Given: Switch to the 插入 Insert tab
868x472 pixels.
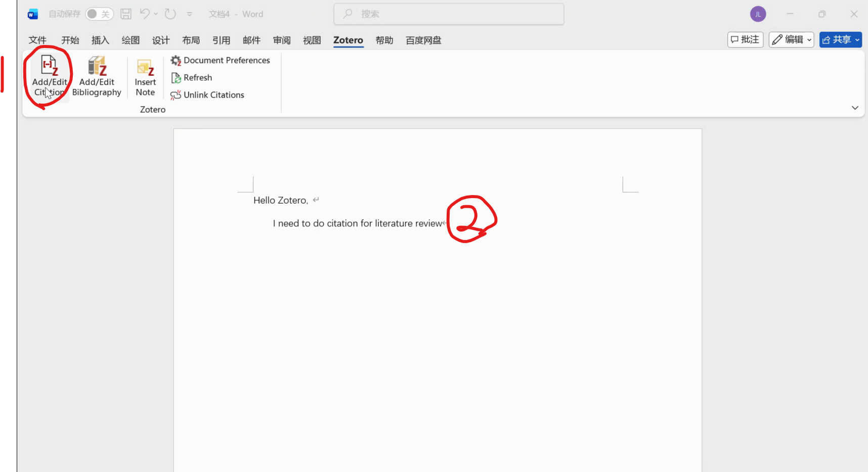Looking at the screenshot, I should [100, 40].
